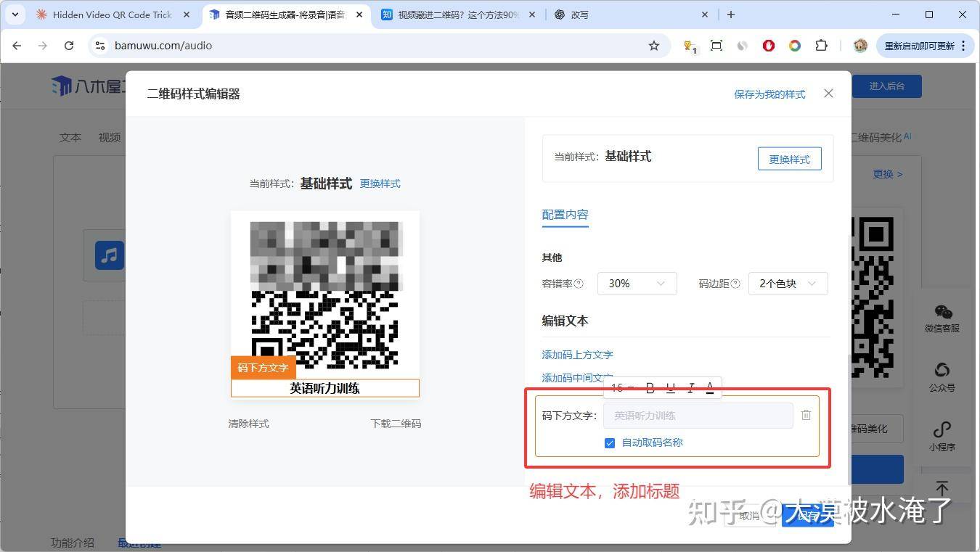The image size is (980, 552).
Task: Click the 功能介绍 tab at the bottom
Action: tap(73, 543)
